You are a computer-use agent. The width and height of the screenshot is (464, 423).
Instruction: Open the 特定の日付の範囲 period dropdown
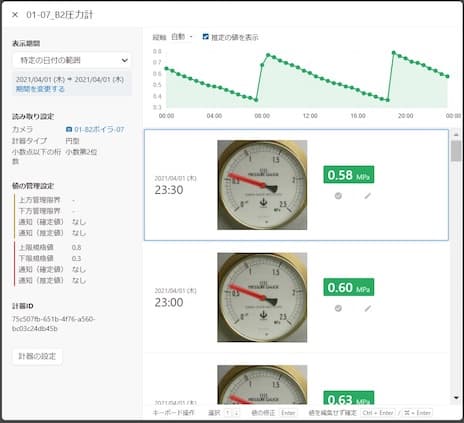pyautogui.click(x=72, y=60)
